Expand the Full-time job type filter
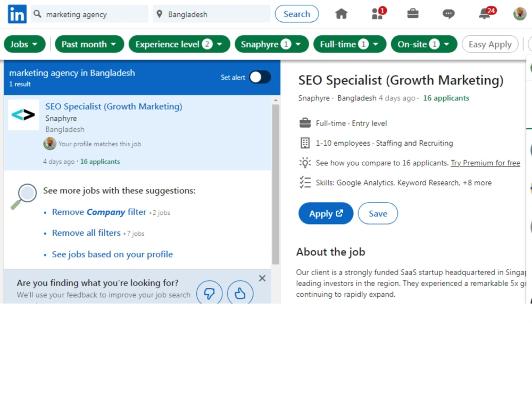 350,44
